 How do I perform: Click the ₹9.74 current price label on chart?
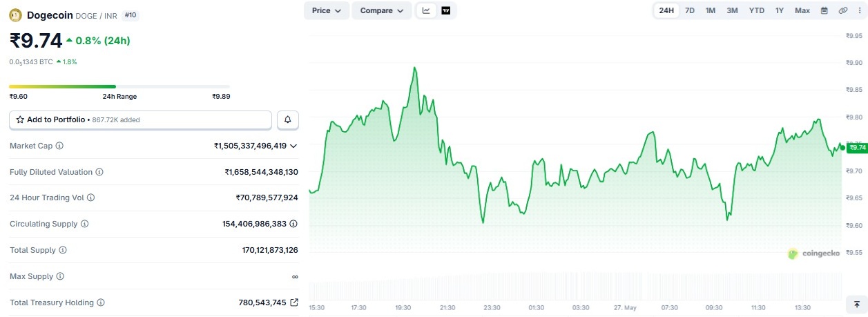pyautogui.click(x=858, y=147)
